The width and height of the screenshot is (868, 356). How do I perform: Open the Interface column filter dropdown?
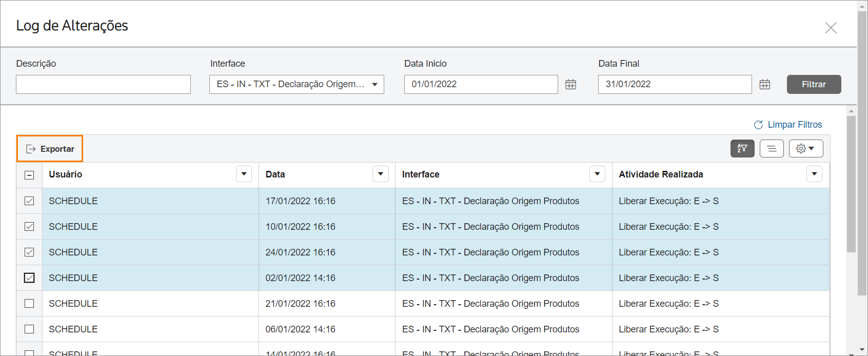coord(597,174)
